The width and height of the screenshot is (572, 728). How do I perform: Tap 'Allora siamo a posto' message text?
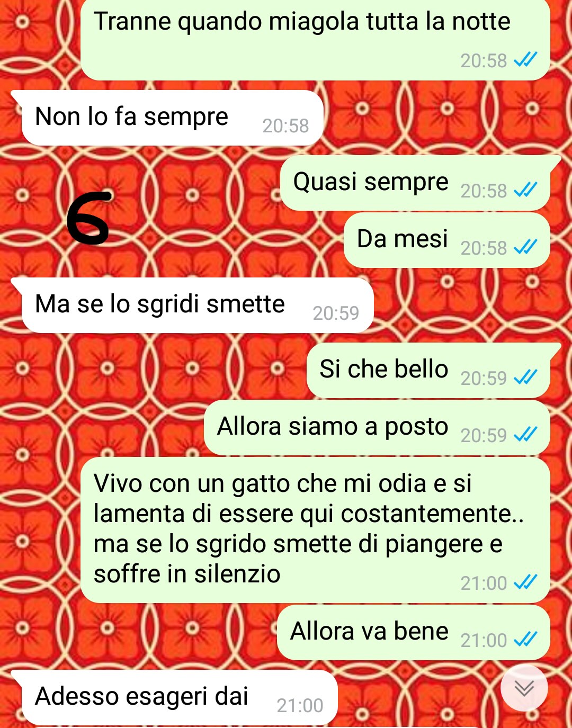pyautogui.click(x=333, y=427)
